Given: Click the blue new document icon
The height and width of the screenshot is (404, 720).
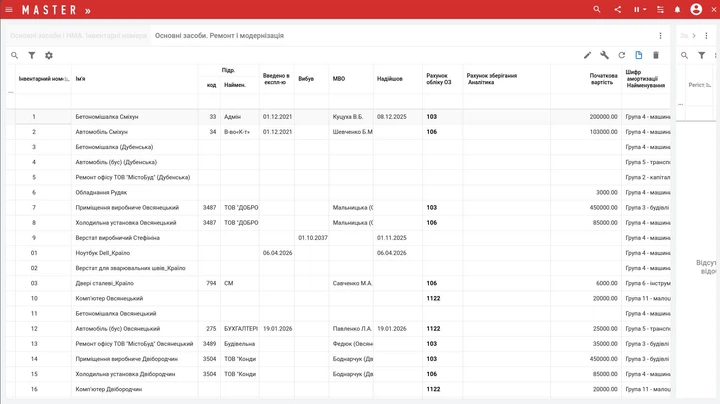Looking at the screenshot, I should [x=639, y=55].
